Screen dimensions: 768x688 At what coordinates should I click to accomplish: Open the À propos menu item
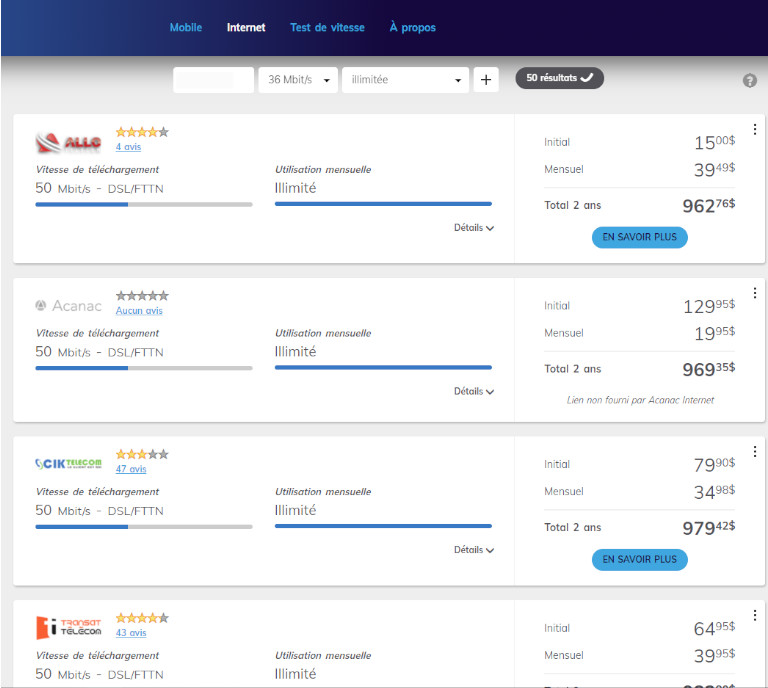coord(412,28)
